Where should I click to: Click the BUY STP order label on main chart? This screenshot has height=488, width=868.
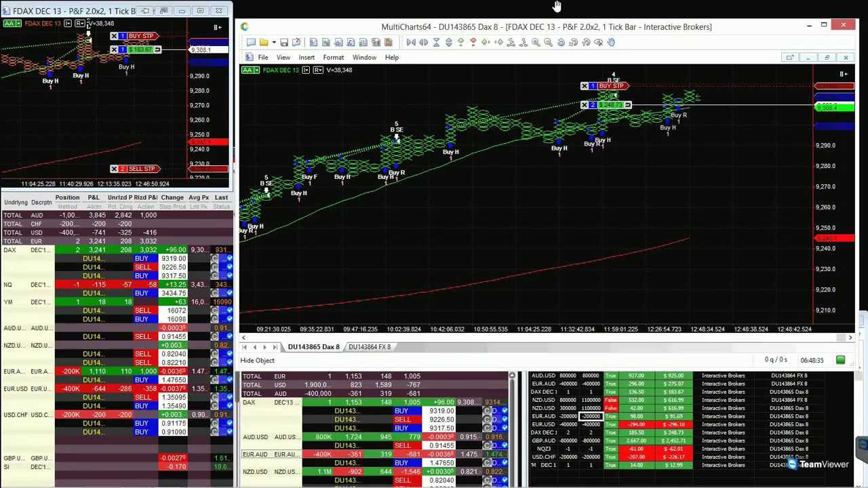(611, 86)
